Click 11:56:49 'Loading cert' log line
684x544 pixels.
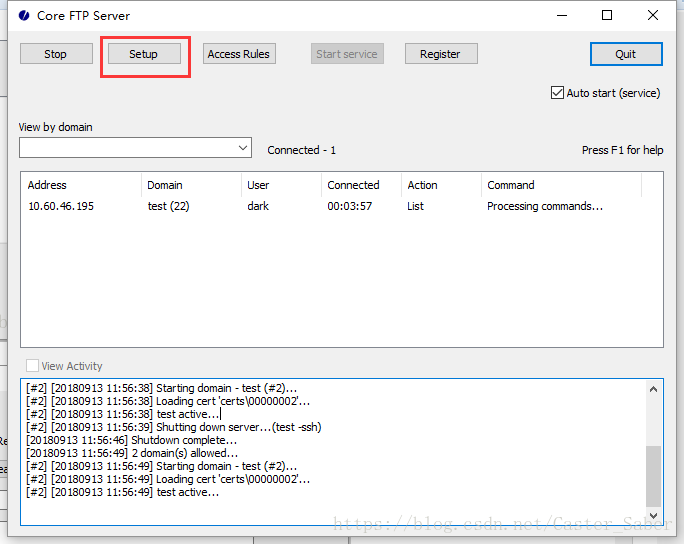point(168,479)
